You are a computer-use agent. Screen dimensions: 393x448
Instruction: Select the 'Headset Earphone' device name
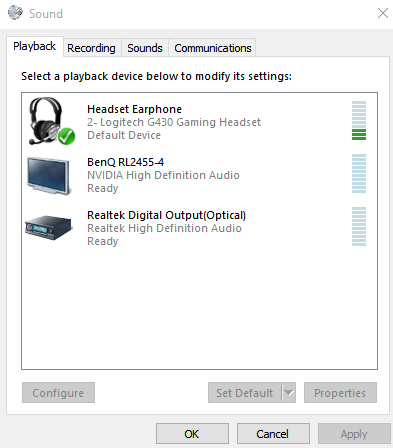pos(134,109)
